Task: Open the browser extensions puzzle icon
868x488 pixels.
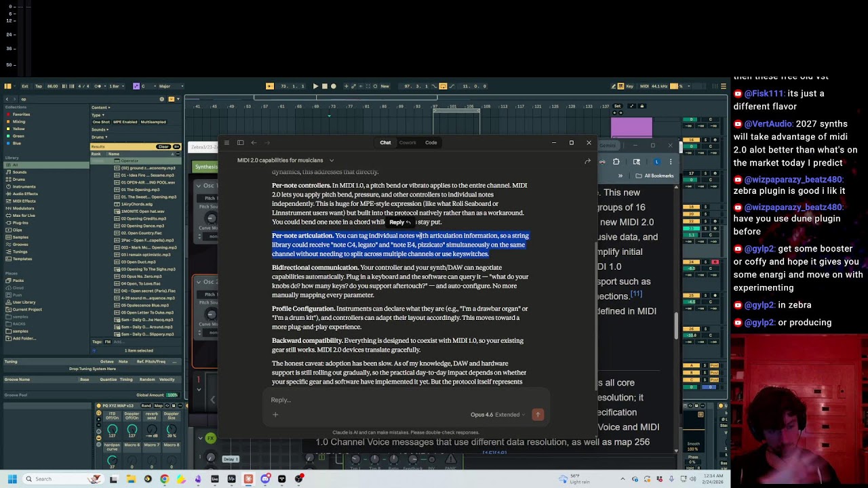Action: tap(616, 161)
